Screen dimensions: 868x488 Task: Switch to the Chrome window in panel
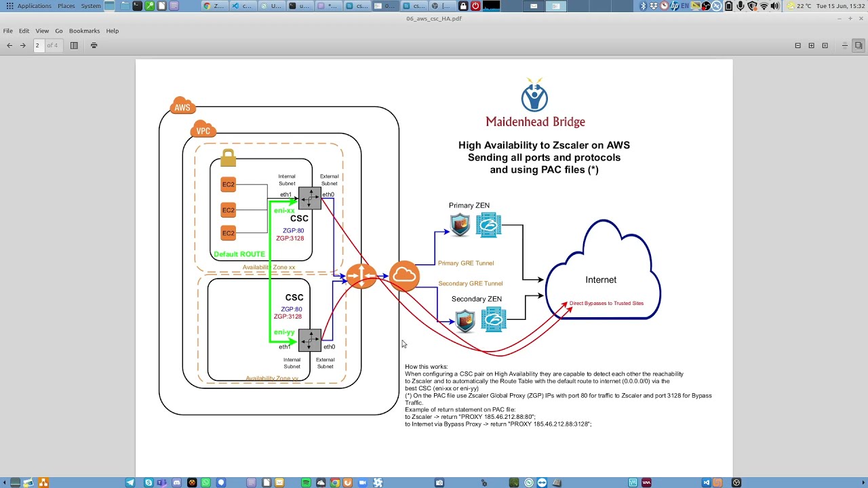pos(215,6)
